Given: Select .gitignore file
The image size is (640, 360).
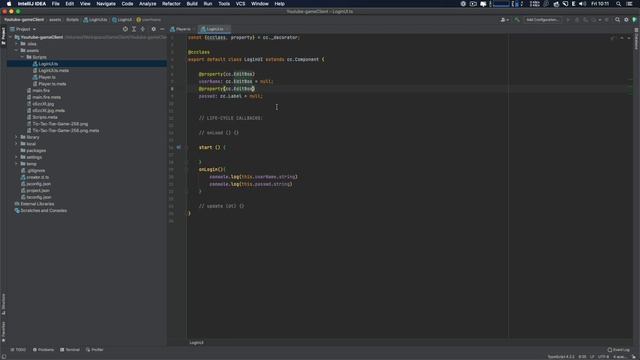Looking at the screenshot, I should tap(36, 171).
